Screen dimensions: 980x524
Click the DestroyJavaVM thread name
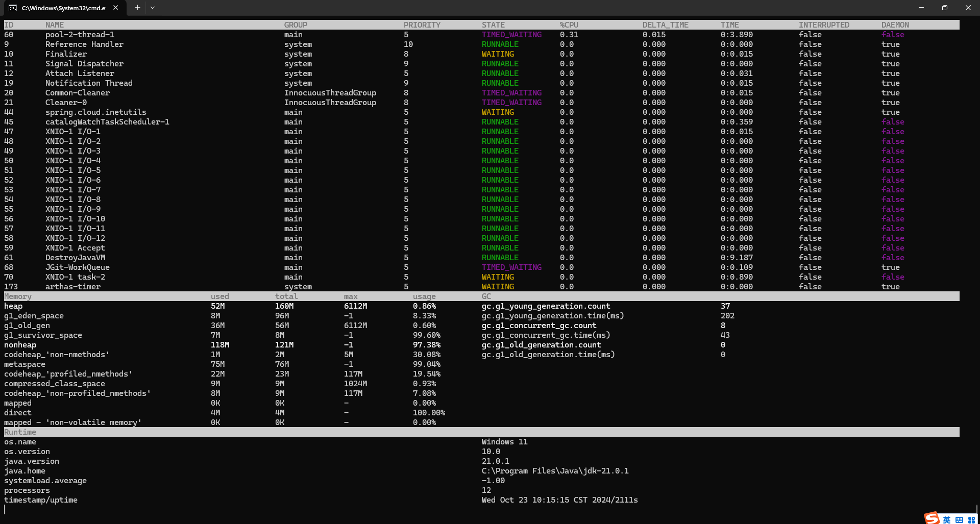click(75, 258)
